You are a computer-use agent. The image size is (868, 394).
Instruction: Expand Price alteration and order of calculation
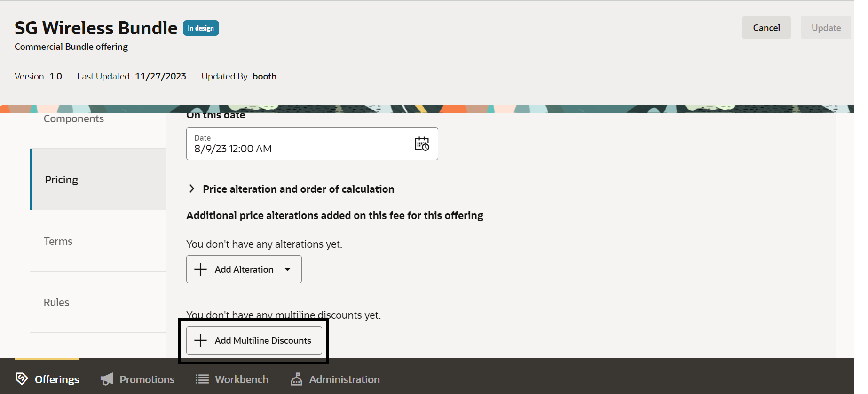[192, 189]
